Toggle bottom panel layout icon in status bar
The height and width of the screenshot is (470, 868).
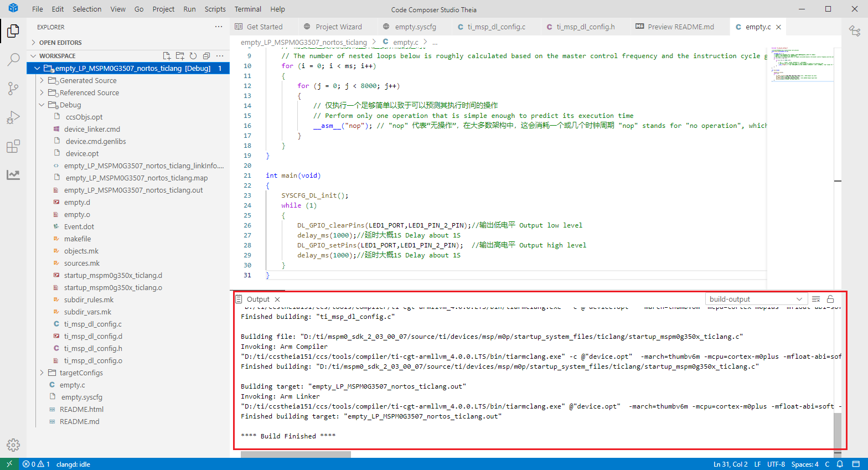[856, 464]
